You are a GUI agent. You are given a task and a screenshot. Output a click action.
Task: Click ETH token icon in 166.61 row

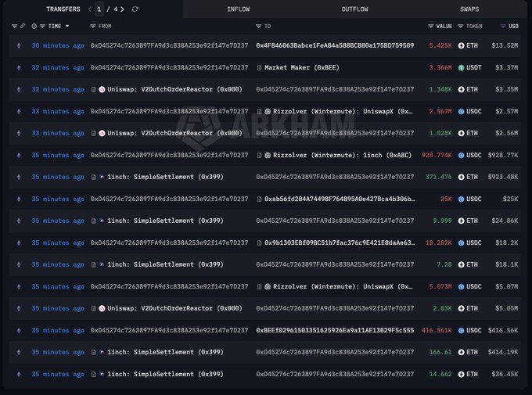[x=461, y=352]
